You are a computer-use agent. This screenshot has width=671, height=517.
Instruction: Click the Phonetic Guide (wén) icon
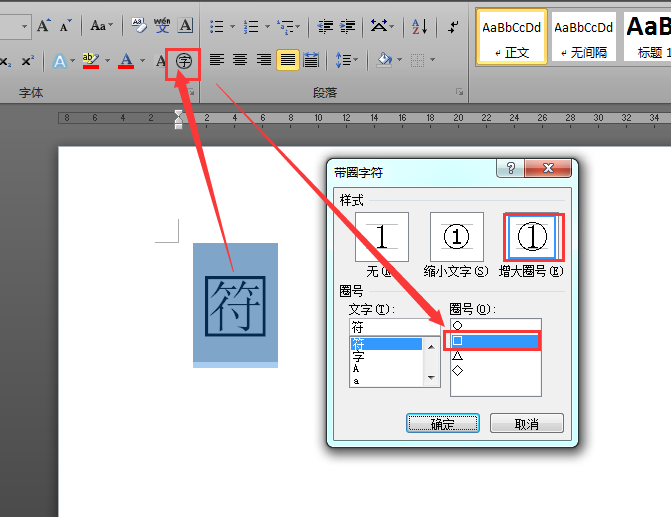[162, 26]
